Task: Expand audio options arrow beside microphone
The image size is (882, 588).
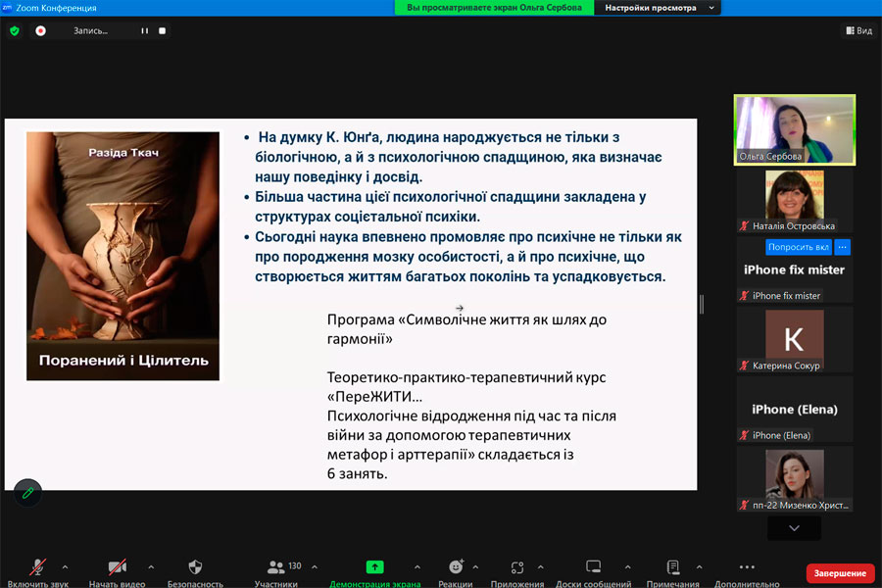Action: coord(65,567)
